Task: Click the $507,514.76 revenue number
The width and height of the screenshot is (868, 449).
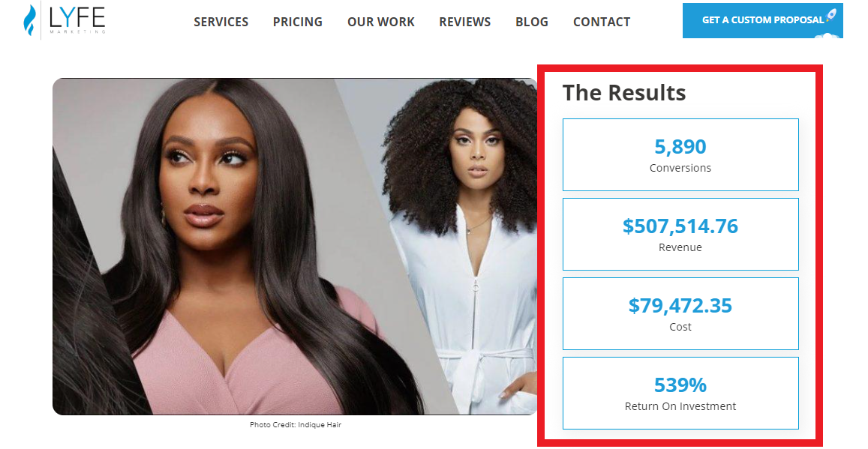Action: click(680, 226)
